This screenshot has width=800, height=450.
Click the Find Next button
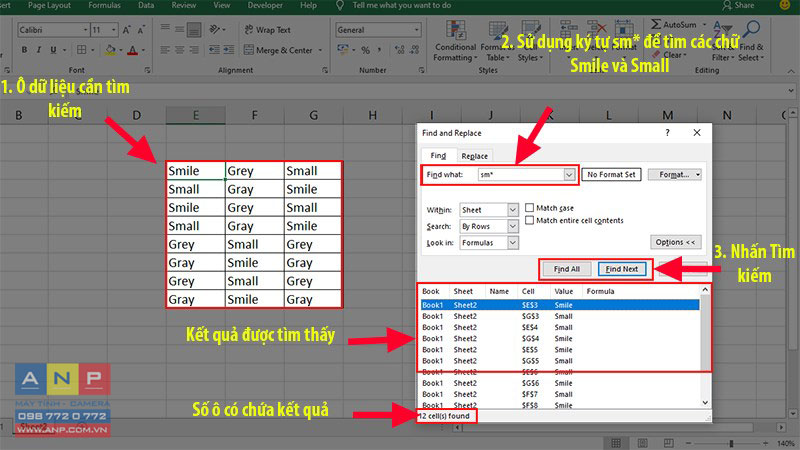pos(621,269)
